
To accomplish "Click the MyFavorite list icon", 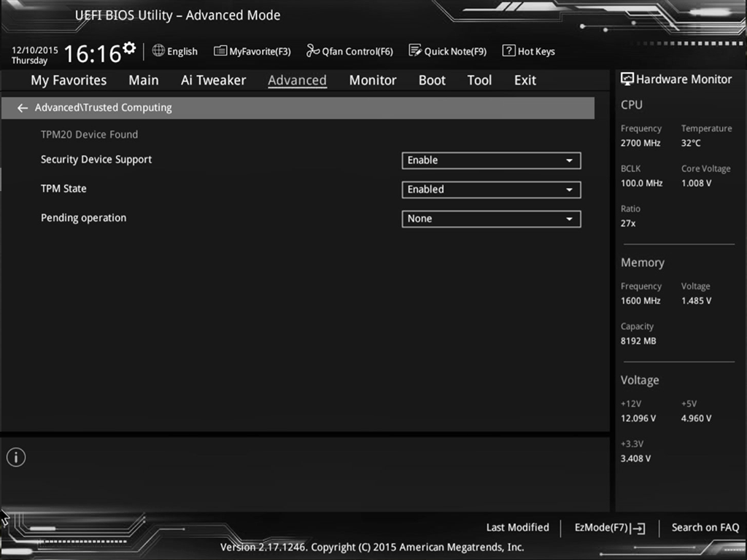I will [x=220, y=50].
